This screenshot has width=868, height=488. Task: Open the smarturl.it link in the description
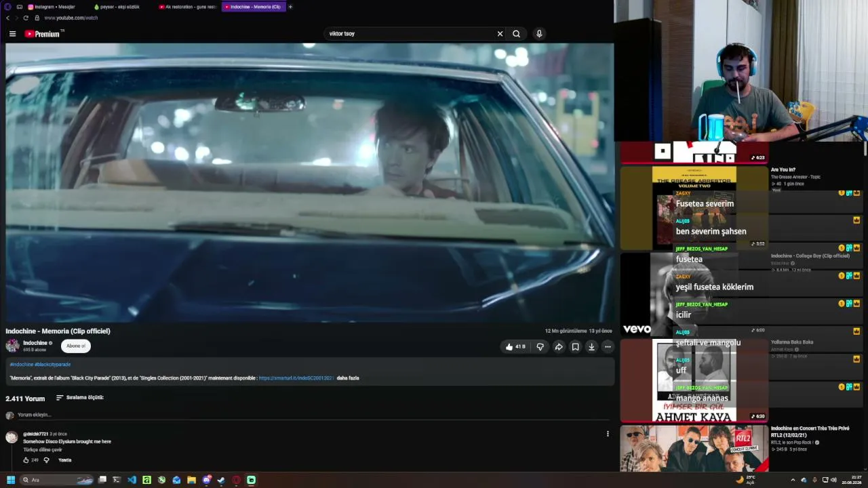(x=296, y=378)
